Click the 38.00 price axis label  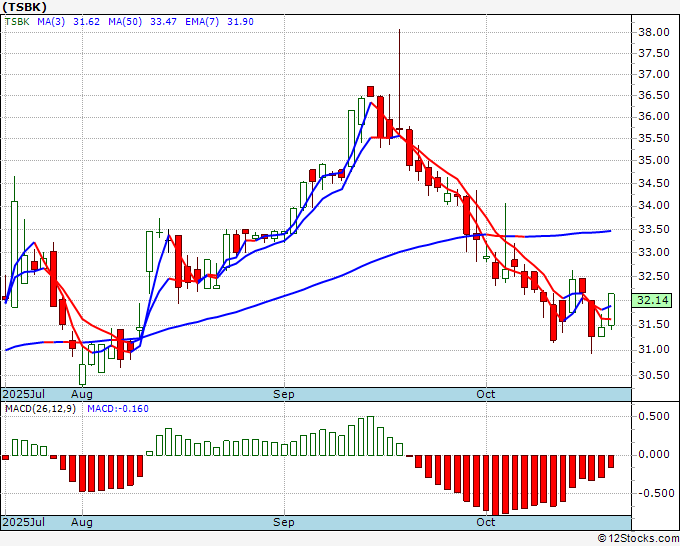click(654, 32)
